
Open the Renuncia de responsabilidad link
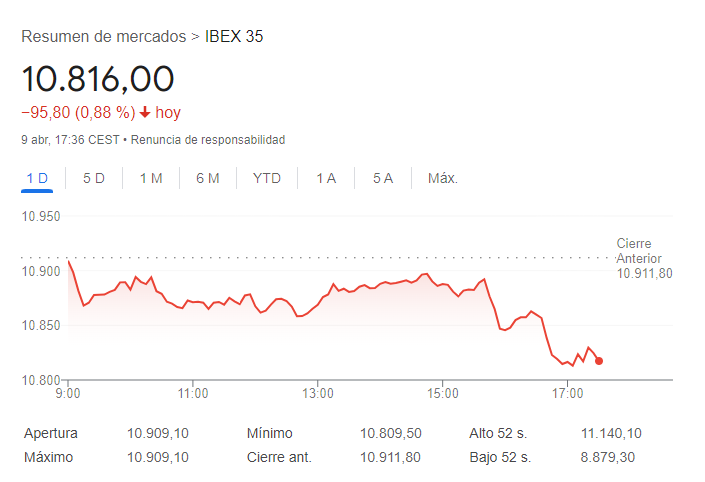[x=208, y=140]
